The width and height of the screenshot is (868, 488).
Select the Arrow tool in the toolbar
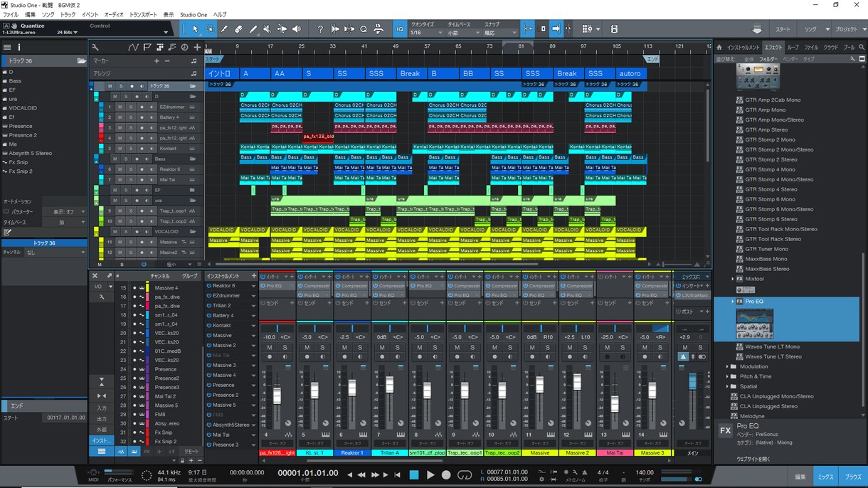(196, 29)
